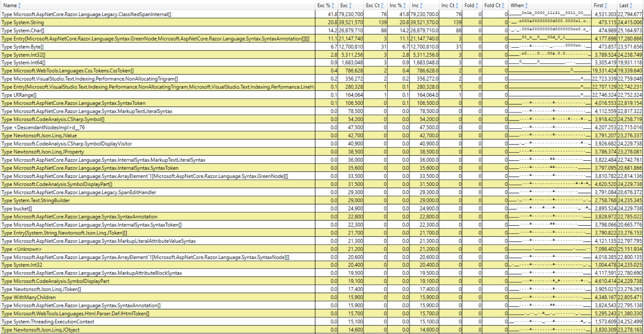Click Exc value 79,230,700 in first row

(351, 14)
